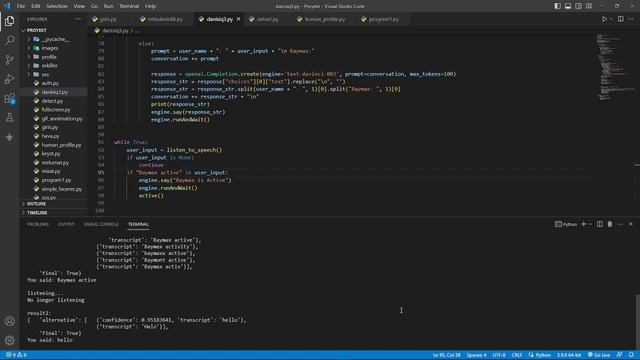Change end of line sequence CRLF
This screenshot has width=640, height=360.
[x=517, y=355]
